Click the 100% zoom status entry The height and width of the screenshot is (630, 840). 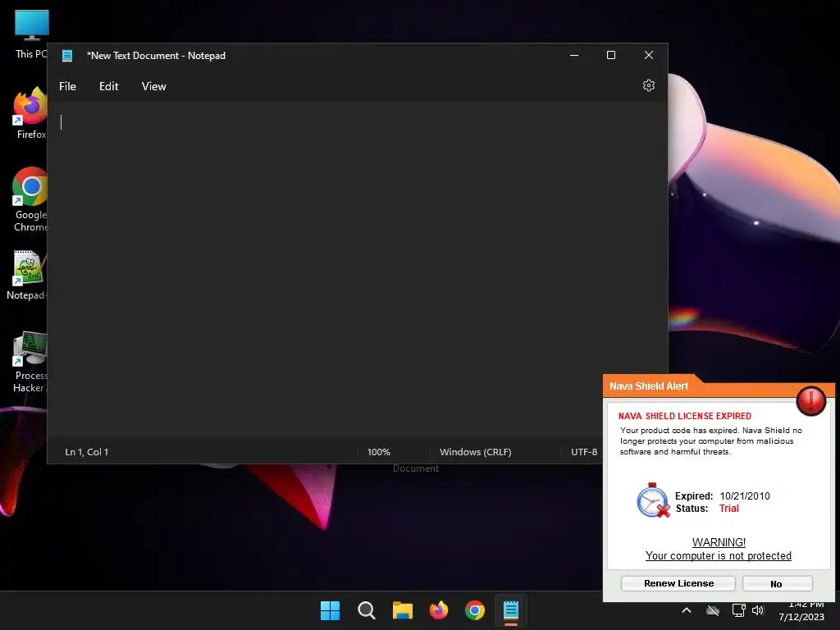379,452
